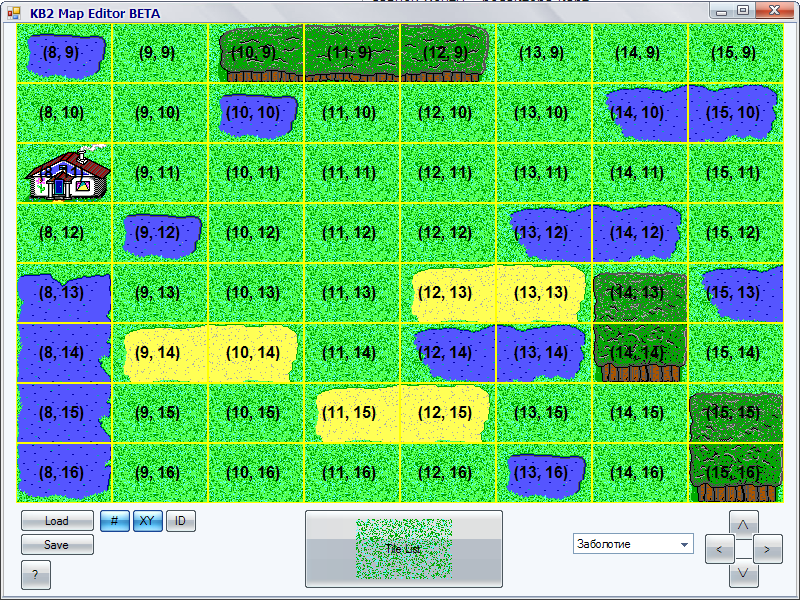This screenshot has width=800, height=600.
Task: Move map right with the > arrow button
Action: (x=767, y=549)
